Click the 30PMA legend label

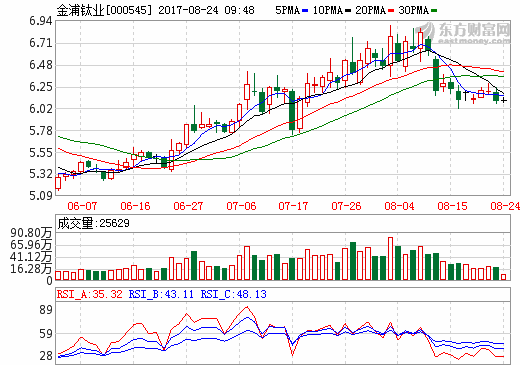413,10
